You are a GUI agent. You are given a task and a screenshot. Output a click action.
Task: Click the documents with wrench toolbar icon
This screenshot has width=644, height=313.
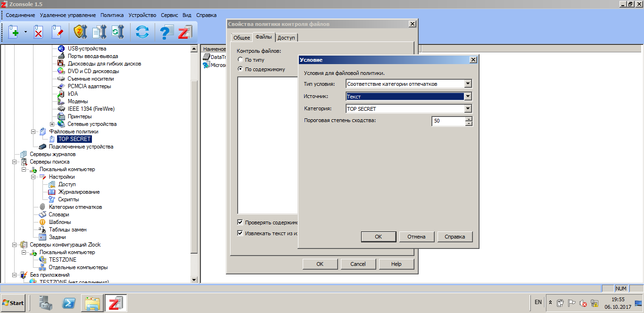[99, 32]
